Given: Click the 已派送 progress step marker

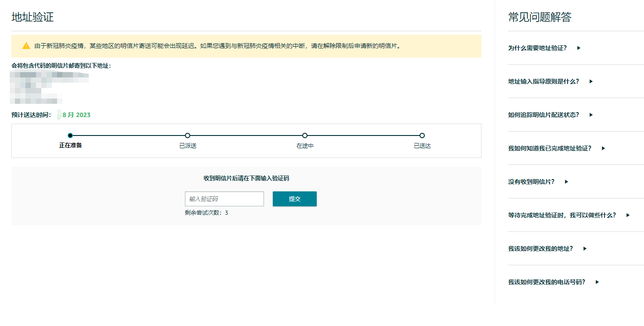Looking at the screenshot, I should pyautogui.click(x=188, y=136).
